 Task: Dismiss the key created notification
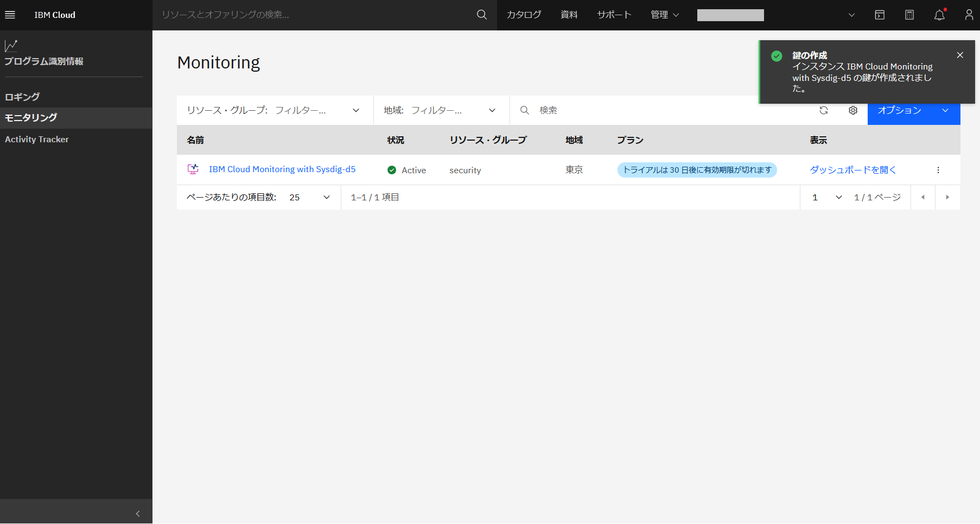(960, 55)
